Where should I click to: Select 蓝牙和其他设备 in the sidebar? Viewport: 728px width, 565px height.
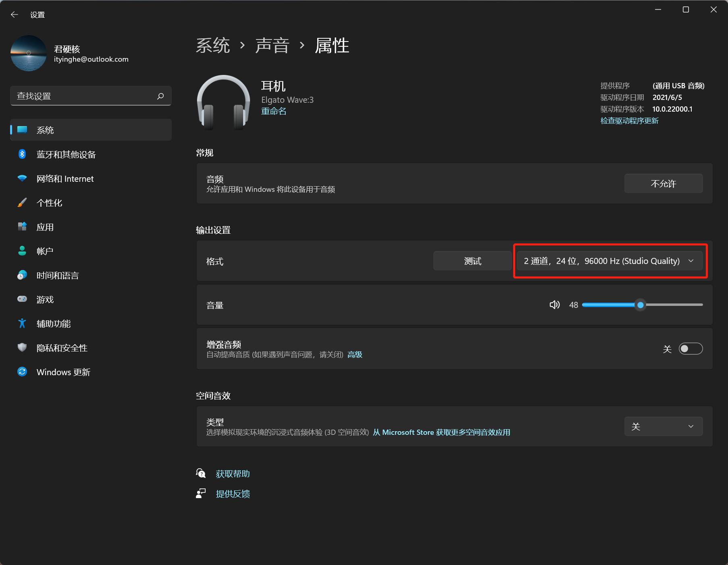tap(66, 154)
